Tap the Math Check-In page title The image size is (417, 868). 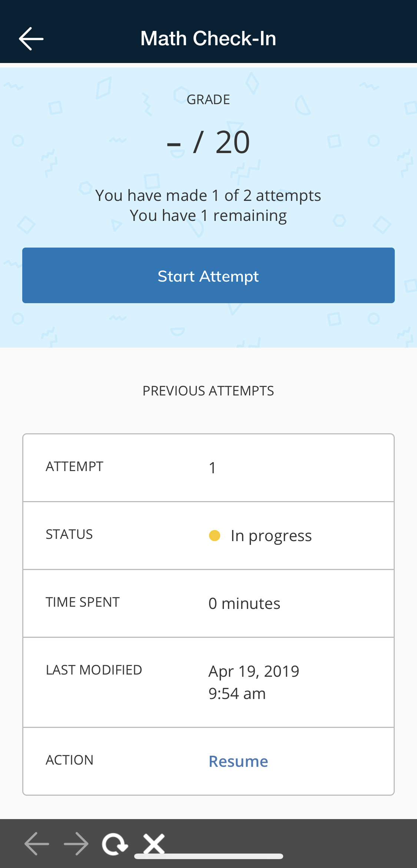pos(208,39)
